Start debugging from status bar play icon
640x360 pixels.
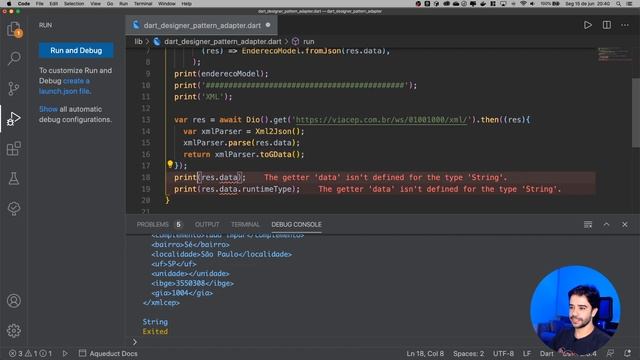click(x=65, y=353)
